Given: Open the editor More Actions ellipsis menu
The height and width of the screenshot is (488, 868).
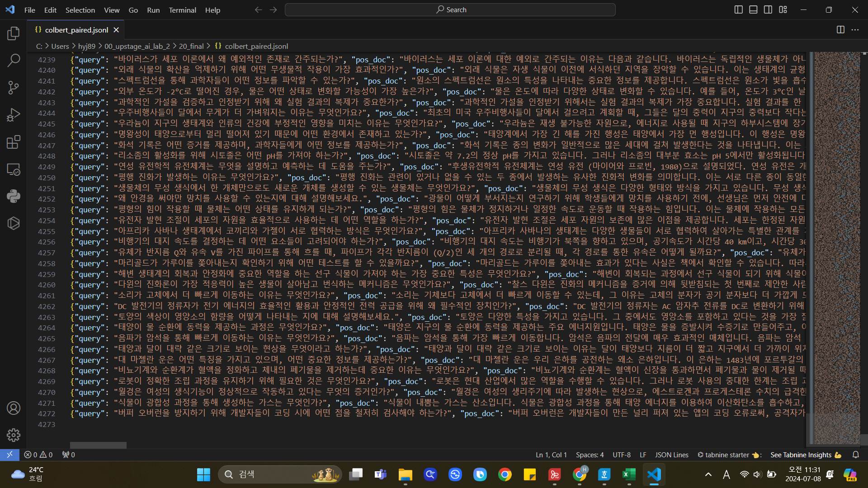Looking at the screenshot, I should [855, 30].
